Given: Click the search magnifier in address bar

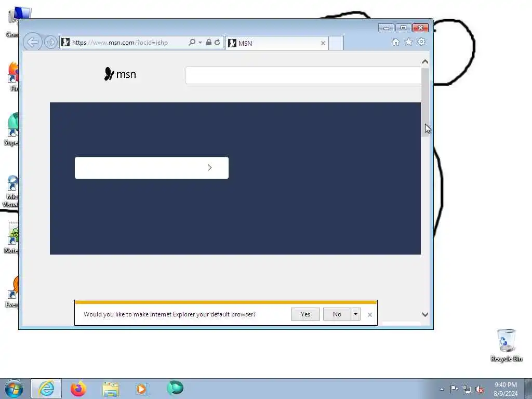Looking at the screenshot, I should point(192,43).
